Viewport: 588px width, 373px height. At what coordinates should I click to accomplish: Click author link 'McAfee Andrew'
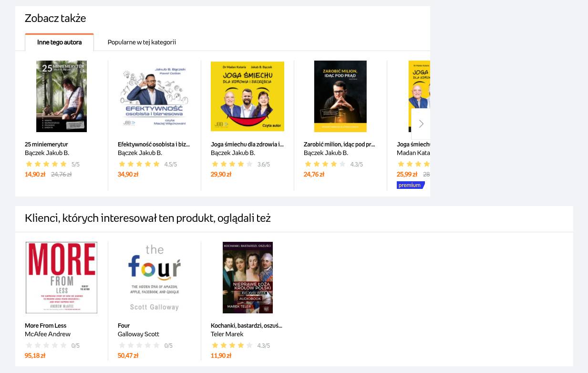(x=48, y=334)
